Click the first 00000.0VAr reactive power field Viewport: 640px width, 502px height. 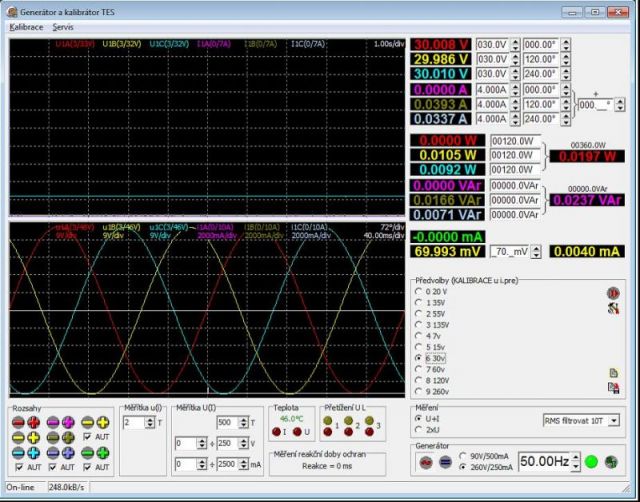pos(515,186)
